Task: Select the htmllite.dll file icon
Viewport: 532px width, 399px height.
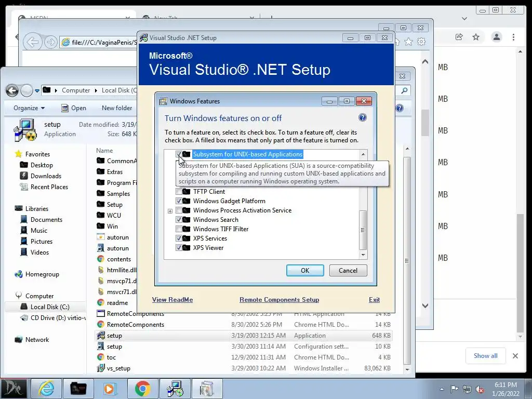Action: [100, 270]
